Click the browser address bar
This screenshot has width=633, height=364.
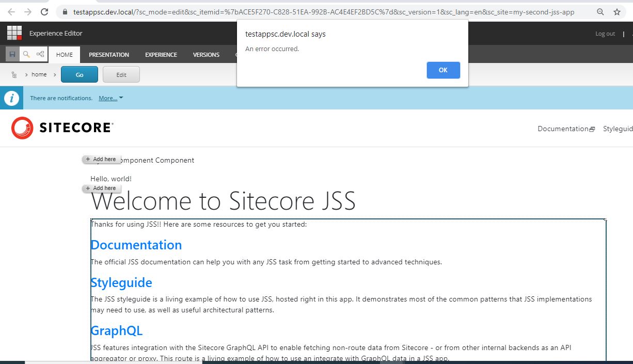(310, 11)
